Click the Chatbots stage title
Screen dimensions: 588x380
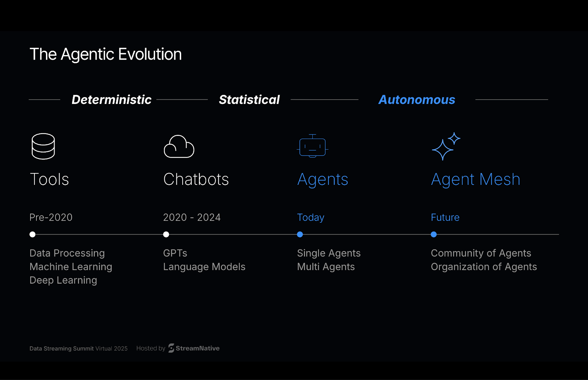(196, 179)
